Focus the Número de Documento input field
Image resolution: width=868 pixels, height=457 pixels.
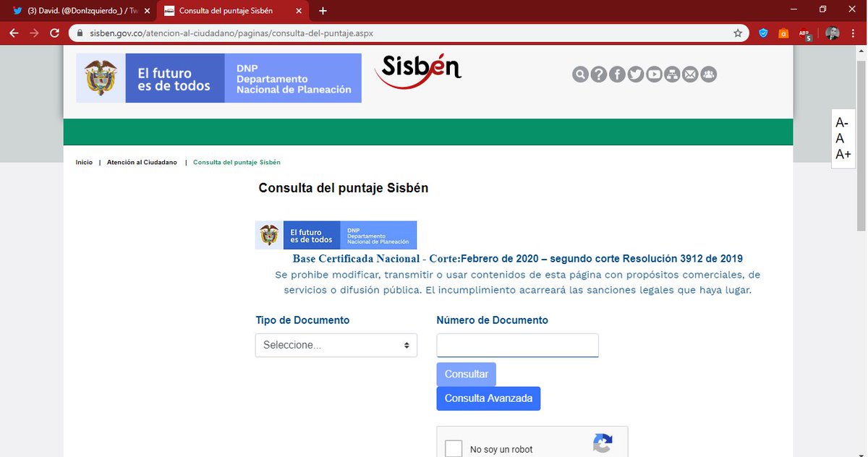(x=517, y=345)
